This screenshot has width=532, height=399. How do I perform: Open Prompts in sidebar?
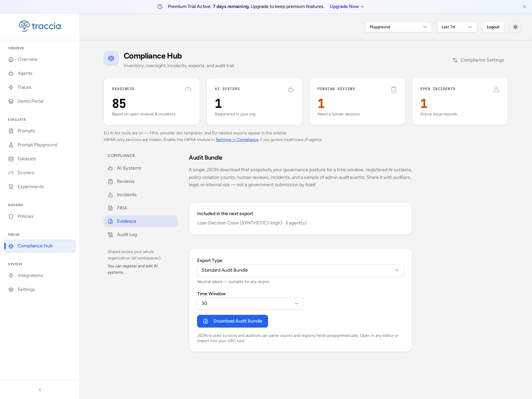pos(40,131)
